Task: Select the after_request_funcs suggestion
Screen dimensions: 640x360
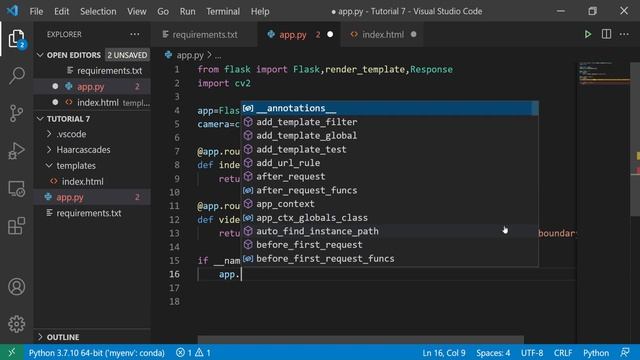Action: 389,190
